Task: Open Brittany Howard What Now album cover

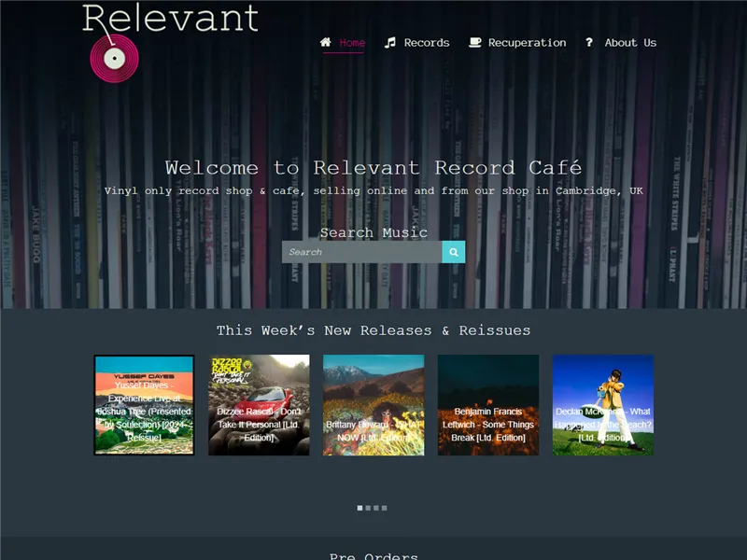Action: pos(373,405)
